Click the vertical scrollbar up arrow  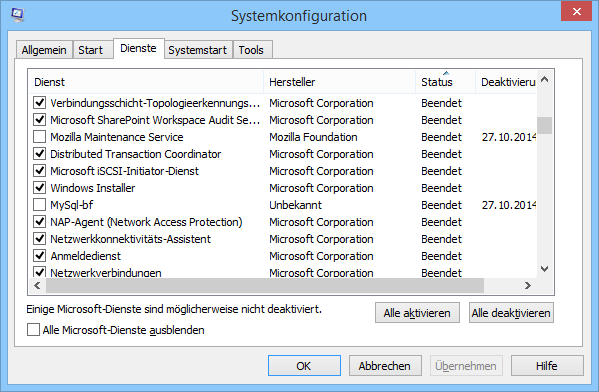tap(545, 79)
